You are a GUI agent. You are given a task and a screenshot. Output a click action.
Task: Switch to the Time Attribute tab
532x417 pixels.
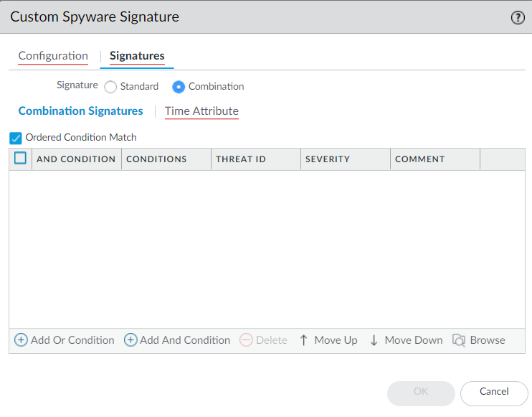[x=201, y=111]
